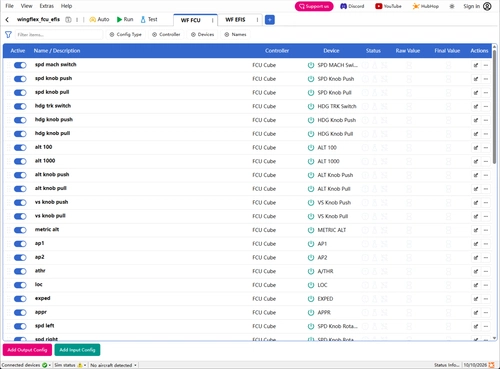Click the device icon for HDG Knob Push

tap(311, 120)
